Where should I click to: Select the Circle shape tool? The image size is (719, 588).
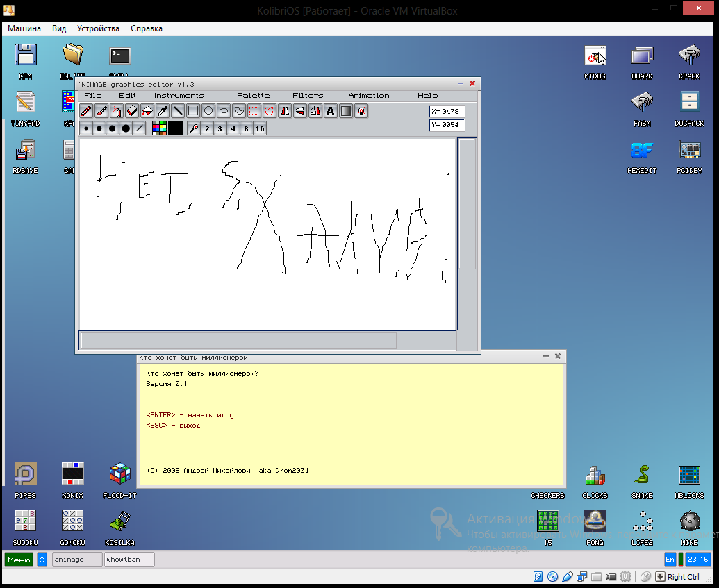click(x=208, y=111)
